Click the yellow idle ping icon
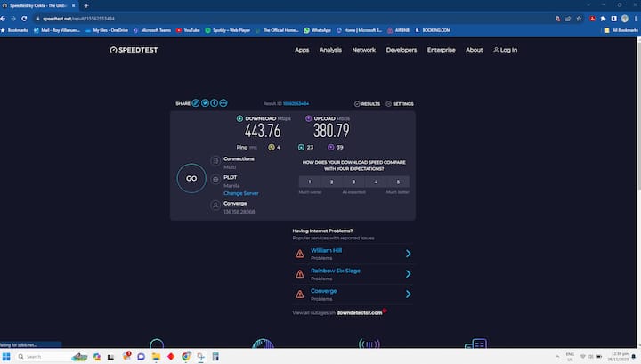 [272, 148]
